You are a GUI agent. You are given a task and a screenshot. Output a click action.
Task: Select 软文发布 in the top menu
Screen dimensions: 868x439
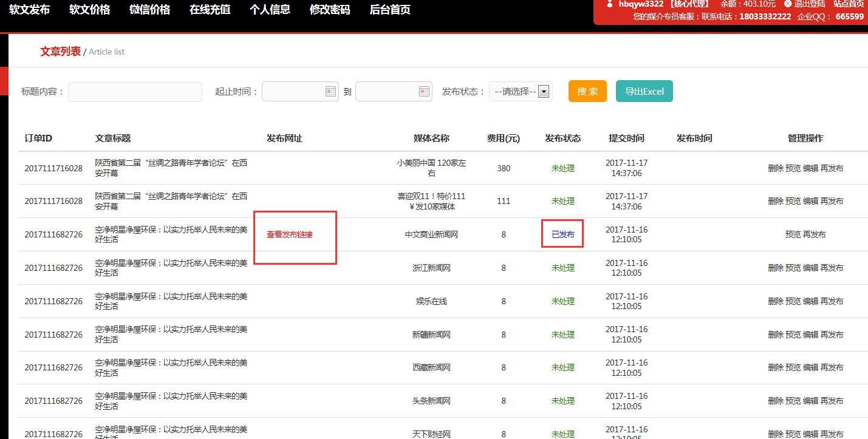click(x=30, y=9)
